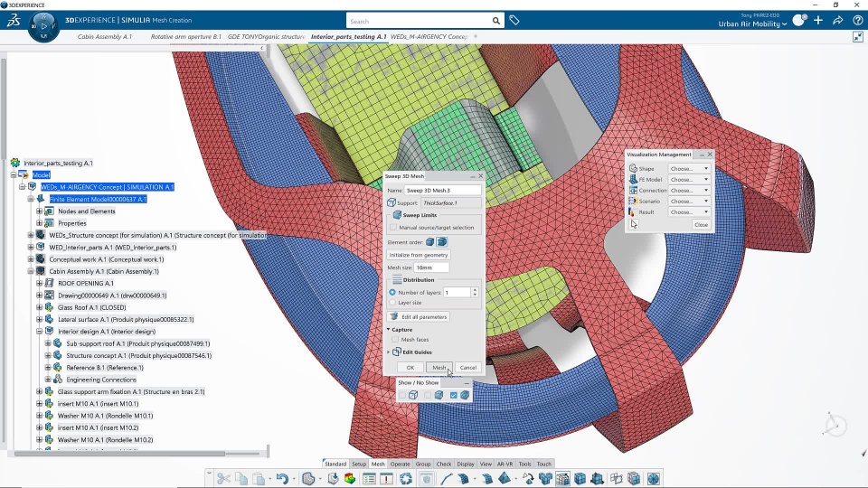Click the Mesh size 10mm field
Viewport: 868px width, 488px height.
point(432,267)
